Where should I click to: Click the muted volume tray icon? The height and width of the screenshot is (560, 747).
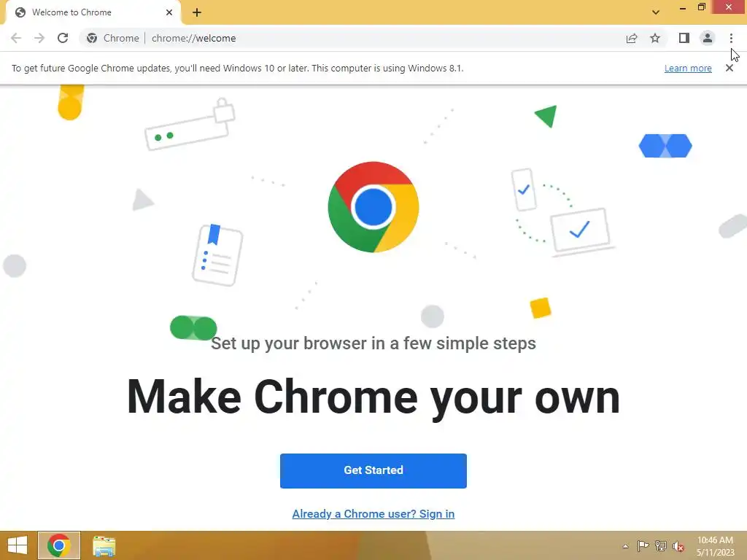(x=678, y=546)
